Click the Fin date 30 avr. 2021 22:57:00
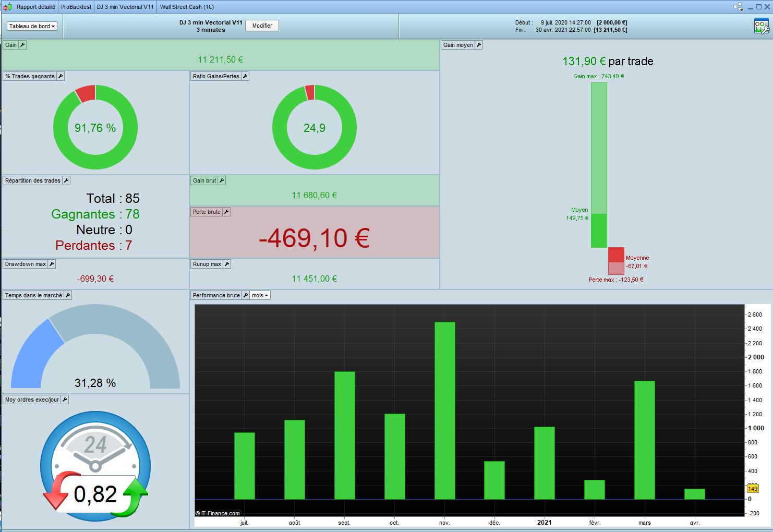The height and width of the screenshot is (532, 773). tap(563, 30)
